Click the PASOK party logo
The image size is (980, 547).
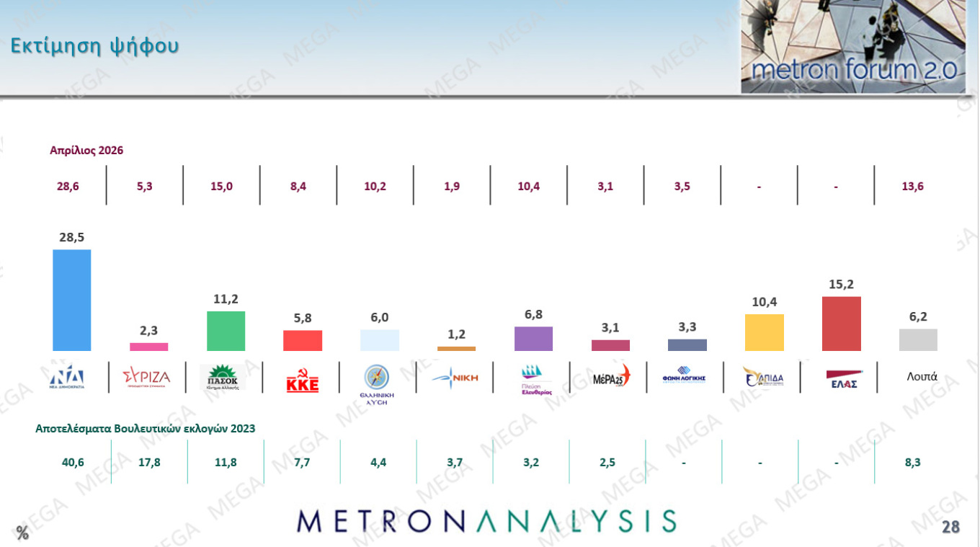tap(223, 376)
